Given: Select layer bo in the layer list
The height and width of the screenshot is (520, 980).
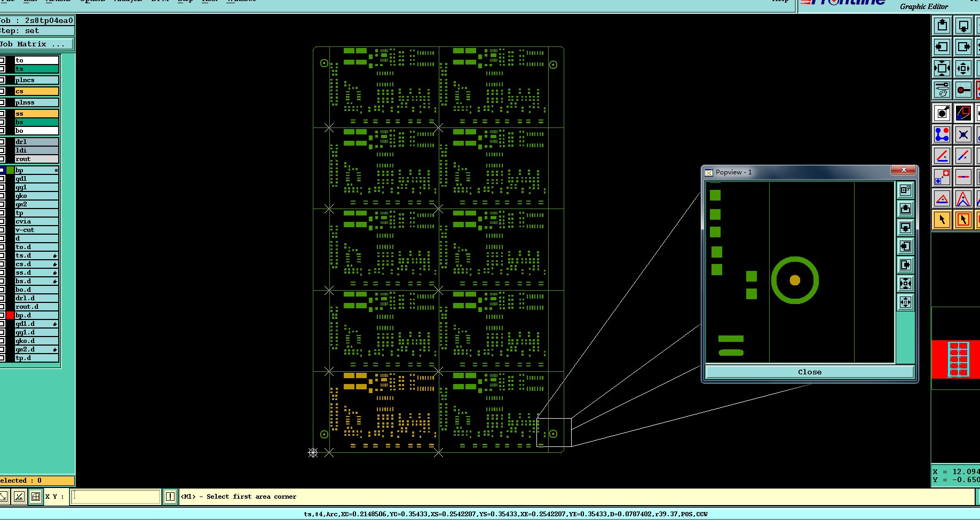Looking at the screenshot, I should click(x=36, y=131).
